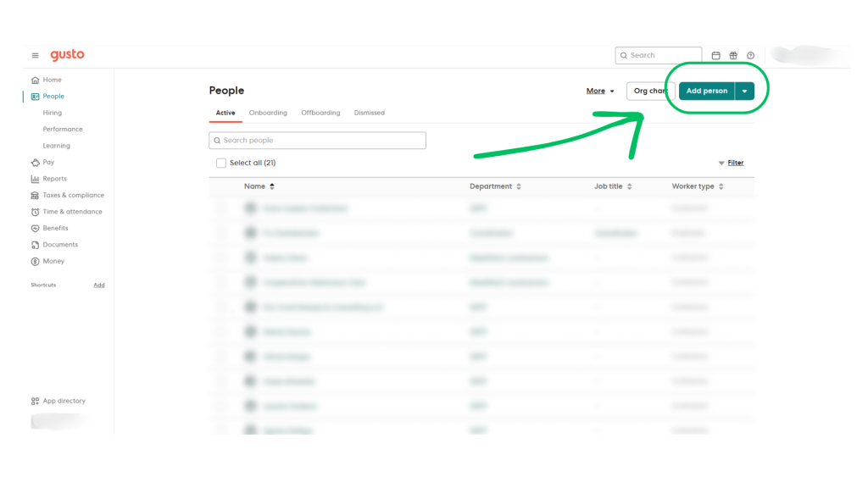Viewport: 868px width, 488px height.
Task: Click the Money dollar icon
Action: (x=35, y=261)
